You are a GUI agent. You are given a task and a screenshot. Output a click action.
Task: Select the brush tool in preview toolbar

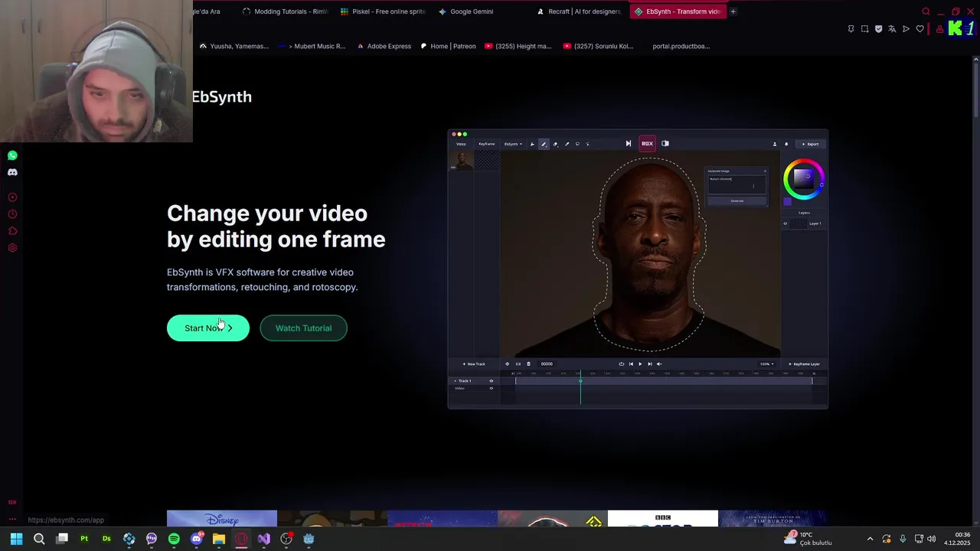(544, 144)
